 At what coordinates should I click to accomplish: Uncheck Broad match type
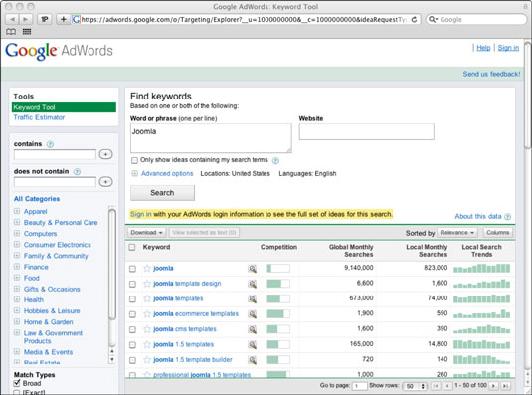point(16,383)
